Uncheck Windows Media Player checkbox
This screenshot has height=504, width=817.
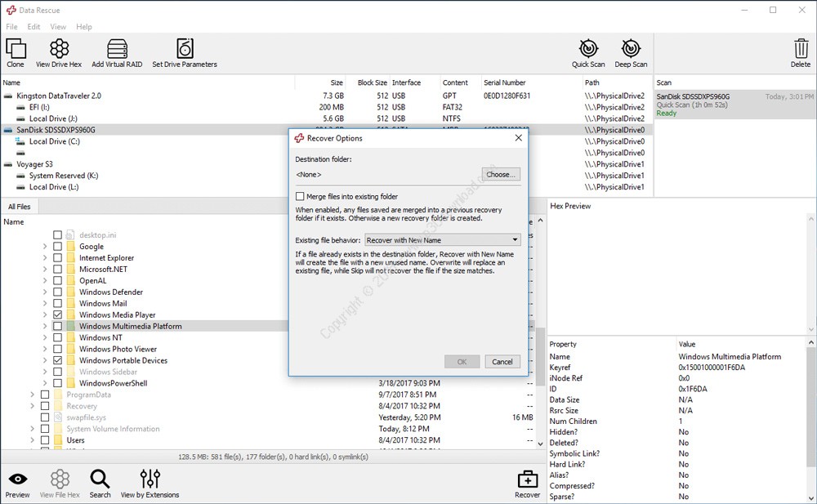coord(57,314)
